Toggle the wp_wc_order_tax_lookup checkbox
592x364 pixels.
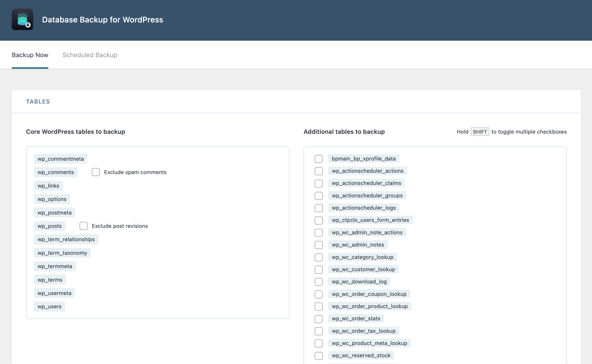click(x=319, y=331)
